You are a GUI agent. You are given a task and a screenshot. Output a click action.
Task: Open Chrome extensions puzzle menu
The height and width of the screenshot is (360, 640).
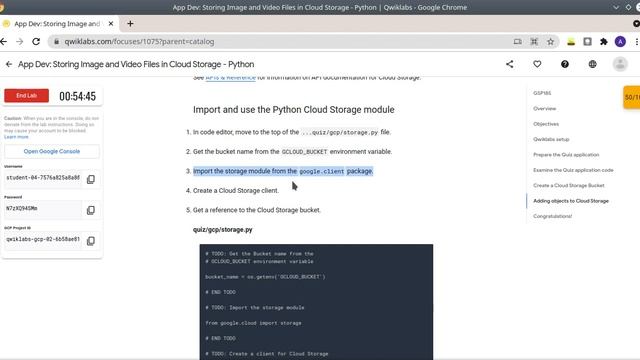[604, 41]
